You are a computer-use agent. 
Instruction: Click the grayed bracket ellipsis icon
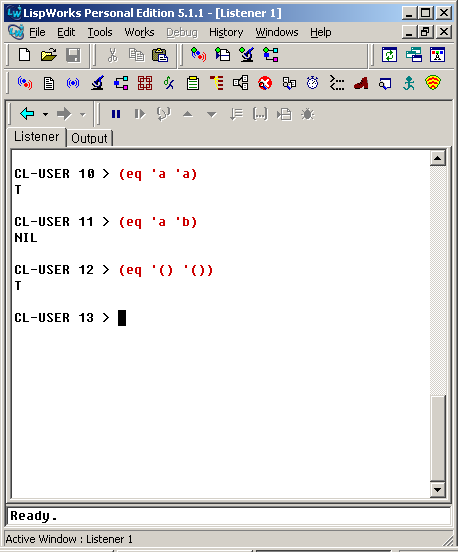(260, 114)
